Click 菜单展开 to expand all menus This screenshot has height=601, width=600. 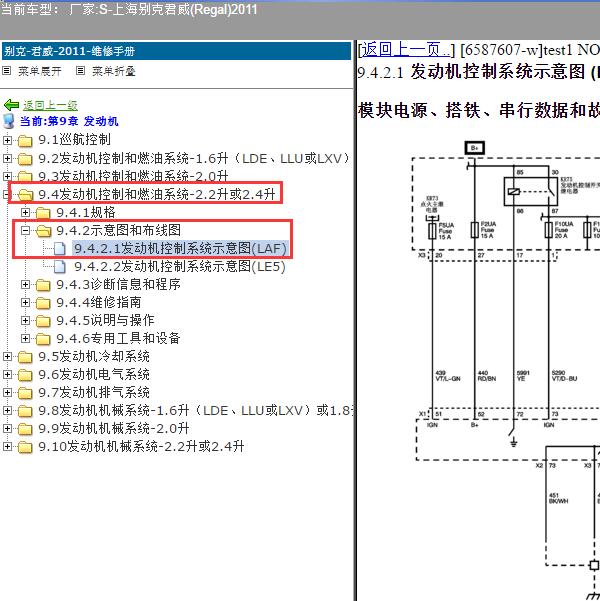tap(40, 71)
